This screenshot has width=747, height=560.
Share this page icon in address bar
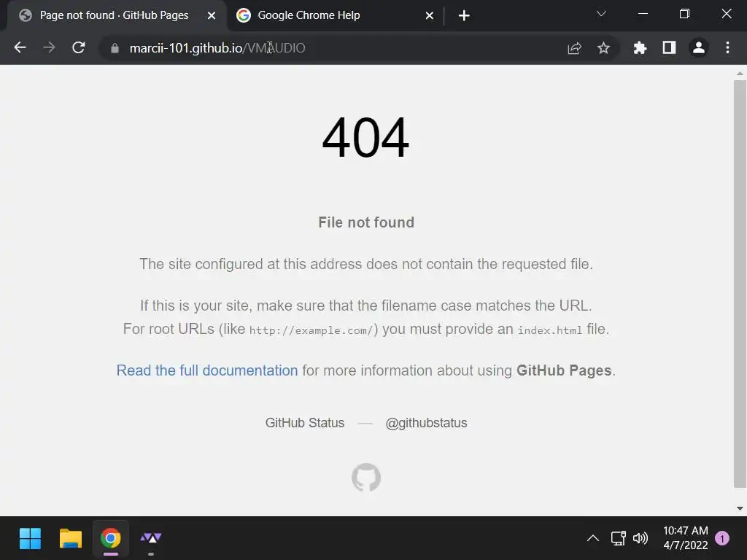pyautogui.click(x=575, y=48)
